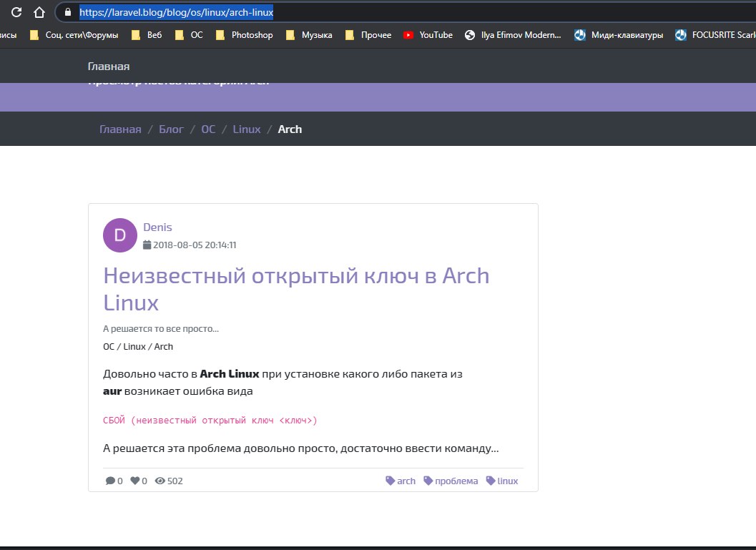The width and height of the screenshot is (756, 550).
Task: Open the Прочее bookmarks folder
Action: point(368,35)
